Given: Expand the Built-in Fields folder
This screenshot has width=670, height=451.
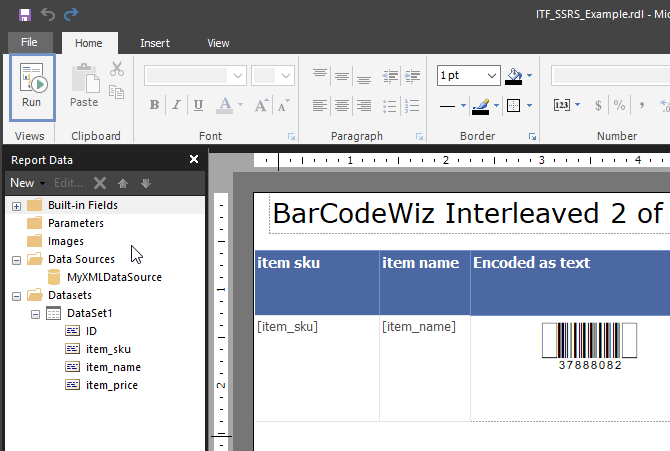Looking at the screenshot, I should point(16,206).
